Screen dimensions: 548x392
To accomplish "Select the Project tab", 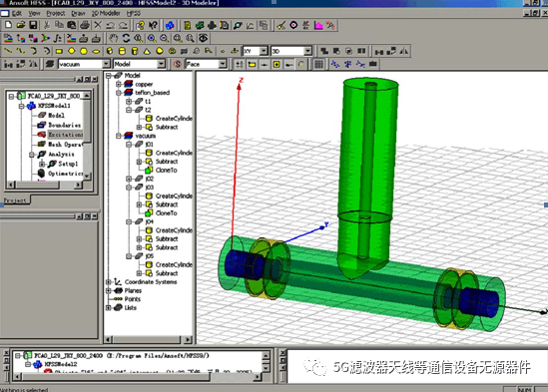I will 15,200.
